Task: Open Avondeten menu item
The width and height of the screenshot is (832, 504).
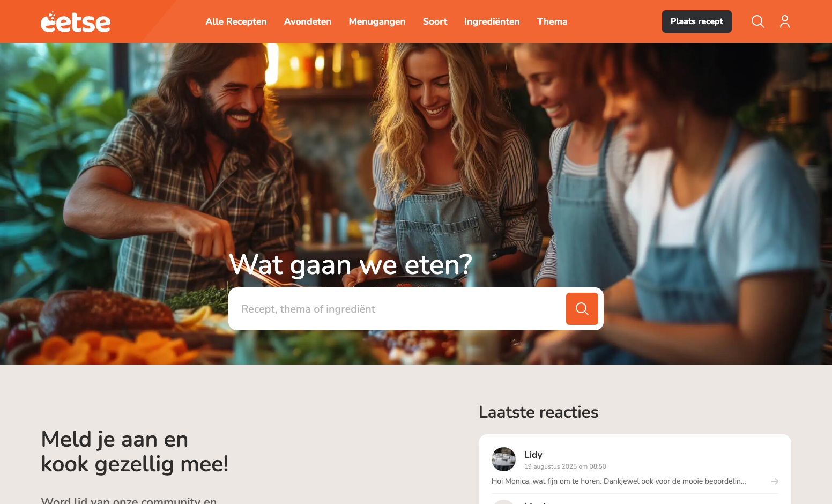Action: click(x=308, y=21)
